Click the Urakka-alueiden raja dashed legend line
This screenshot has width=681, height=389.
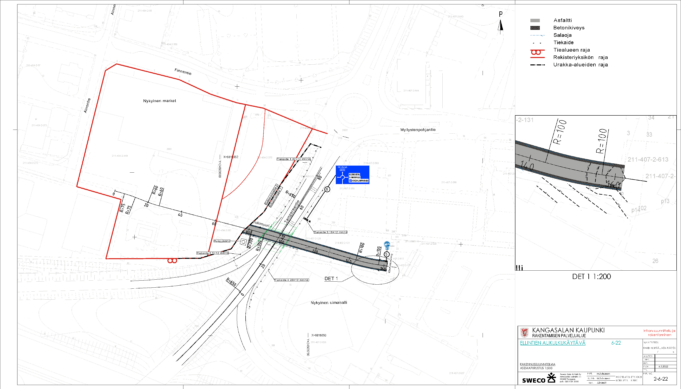click(537, 65)
